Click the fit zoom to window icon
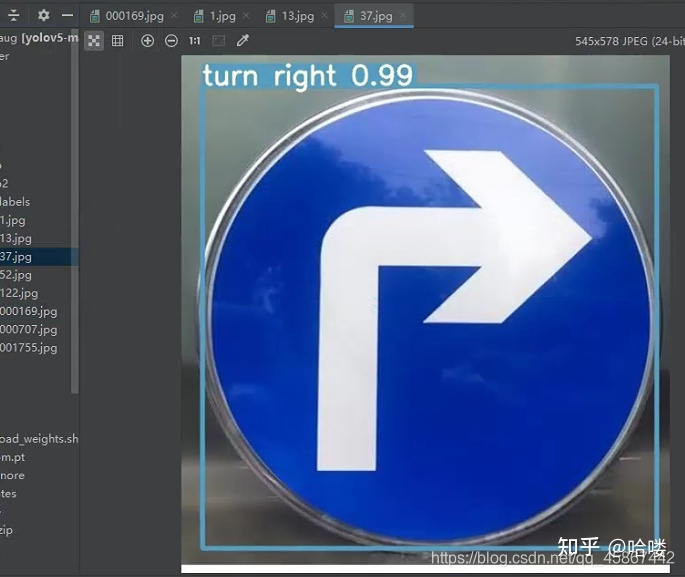The width and height of the screenshot is (685, 577). (x=218, y=41)
